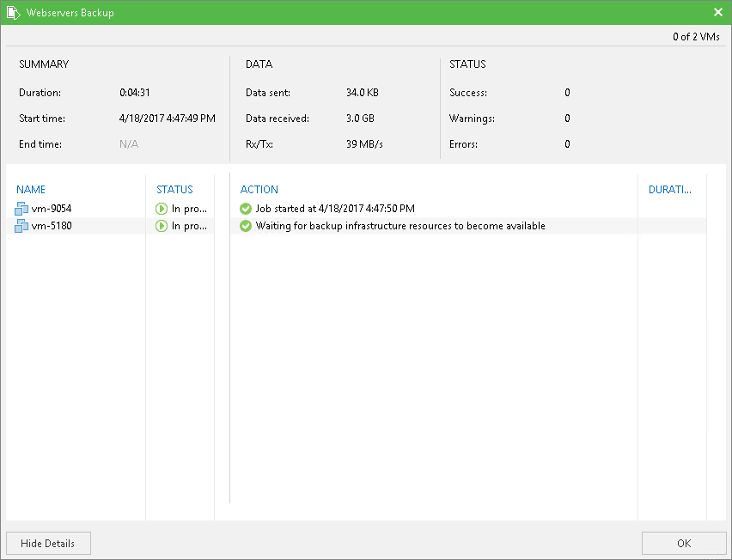The width and height of the screenshot is (732, 560).
Task: Click the green check icon beside Job started
Action: [246, 209]
